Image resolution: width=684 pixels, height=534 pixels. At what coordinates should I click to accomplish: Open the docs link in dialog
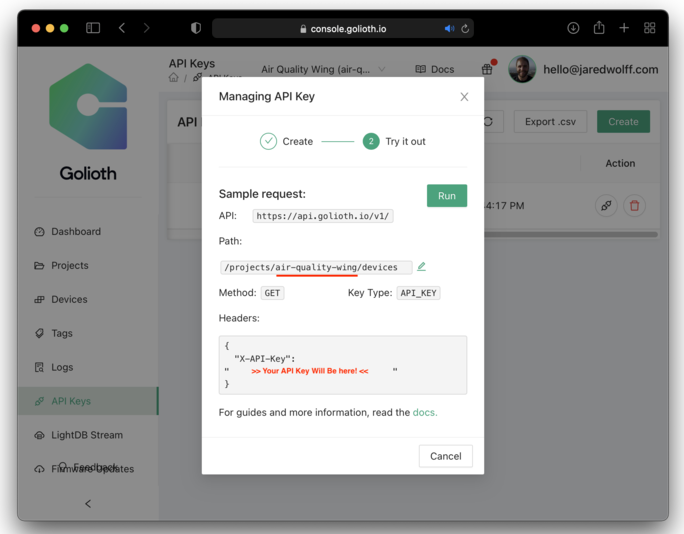[424, 412]
